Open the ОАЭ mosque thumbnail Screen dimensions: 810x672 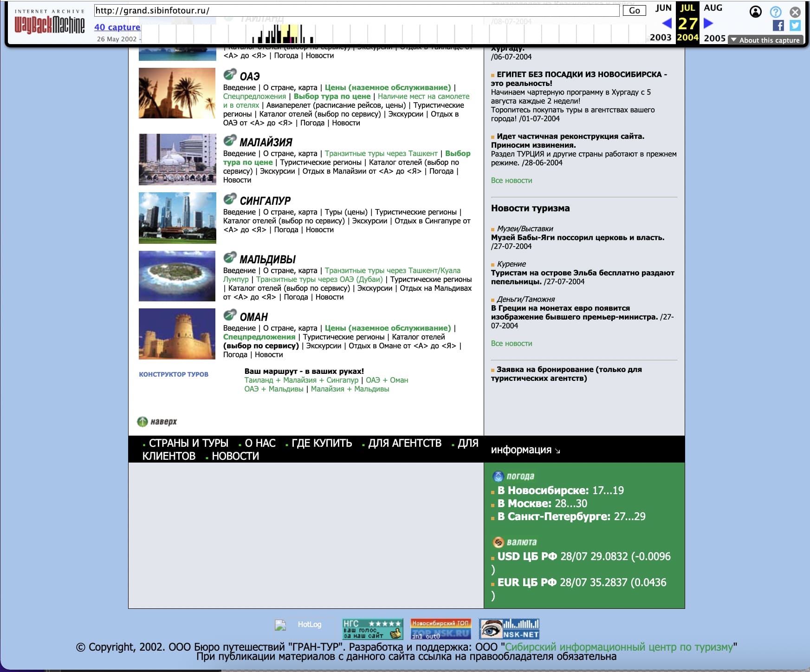point(177,93)
